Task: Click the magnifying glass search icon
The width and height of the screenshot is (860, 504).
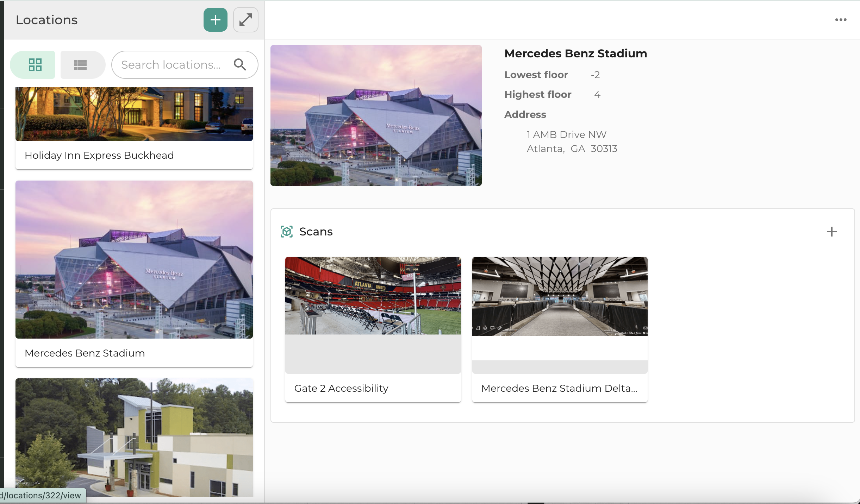Action: [x=240, y=64]
